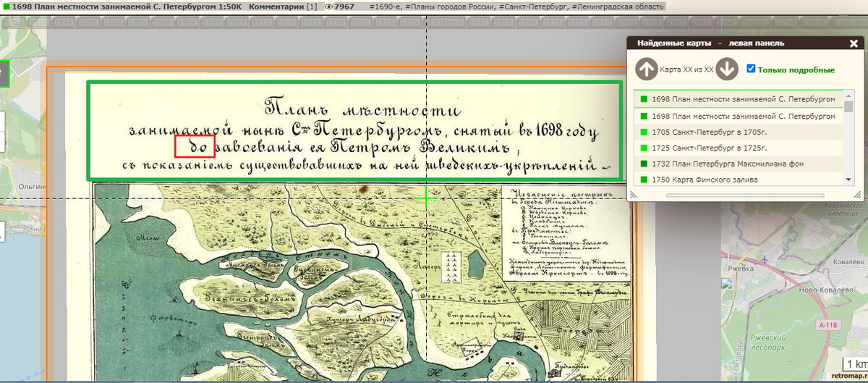Click the eye views counter 7967
The height and width of the screenshot is (383, 868).
(x=339, y=7)
